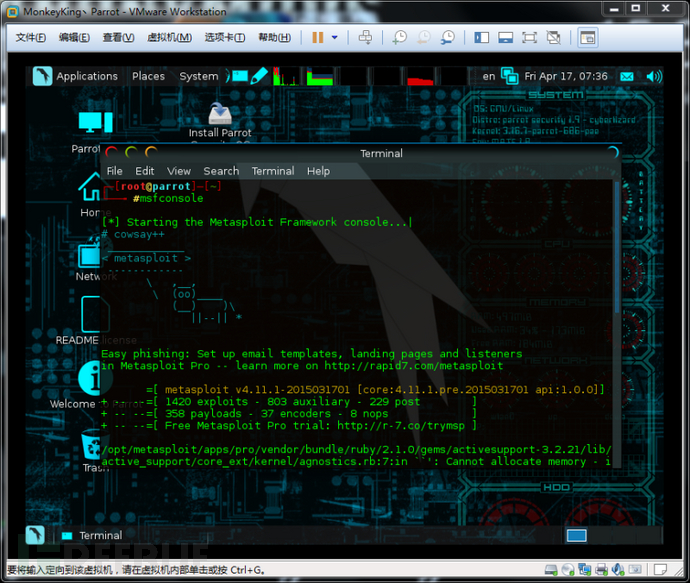The width and height of the screenshot is (690, 583).
Task: Open the memory usage monitor graph
Action: click(320, 76)
